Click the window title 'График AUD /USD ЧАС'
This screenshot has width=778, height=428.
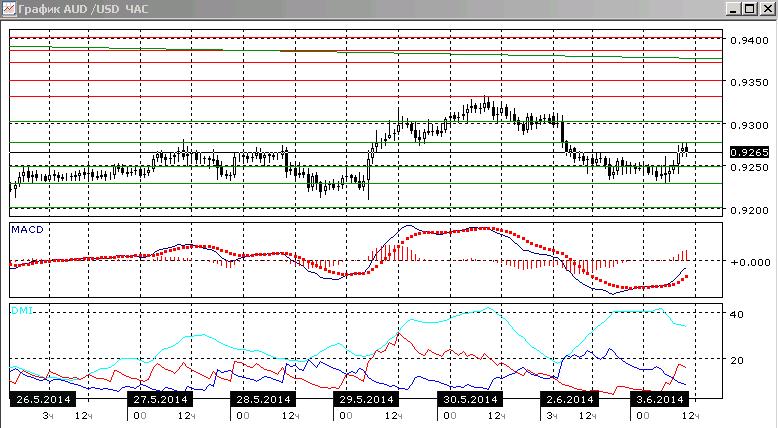[83, 9]
